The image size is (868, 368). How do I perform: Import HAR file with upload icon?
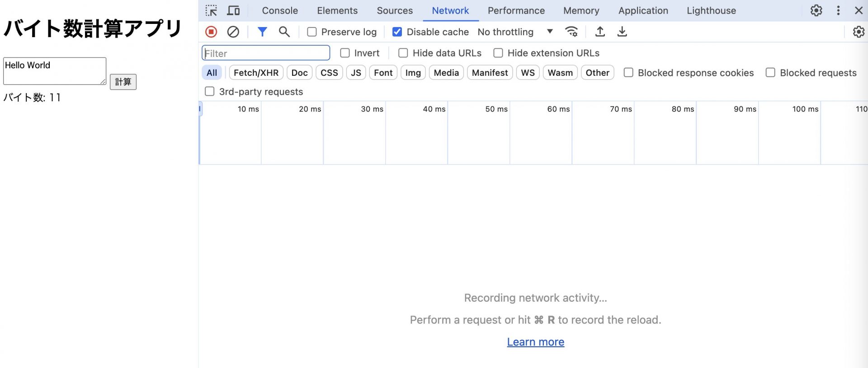point(600,32)
